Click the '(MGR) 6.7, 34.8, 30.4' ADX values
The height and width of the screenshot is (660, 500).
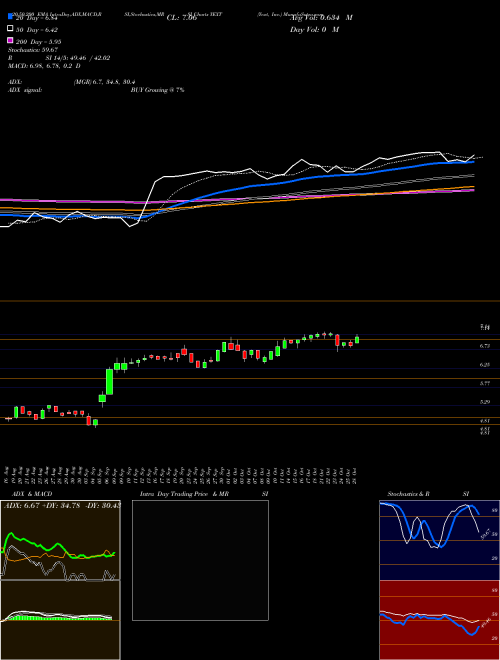104,82
